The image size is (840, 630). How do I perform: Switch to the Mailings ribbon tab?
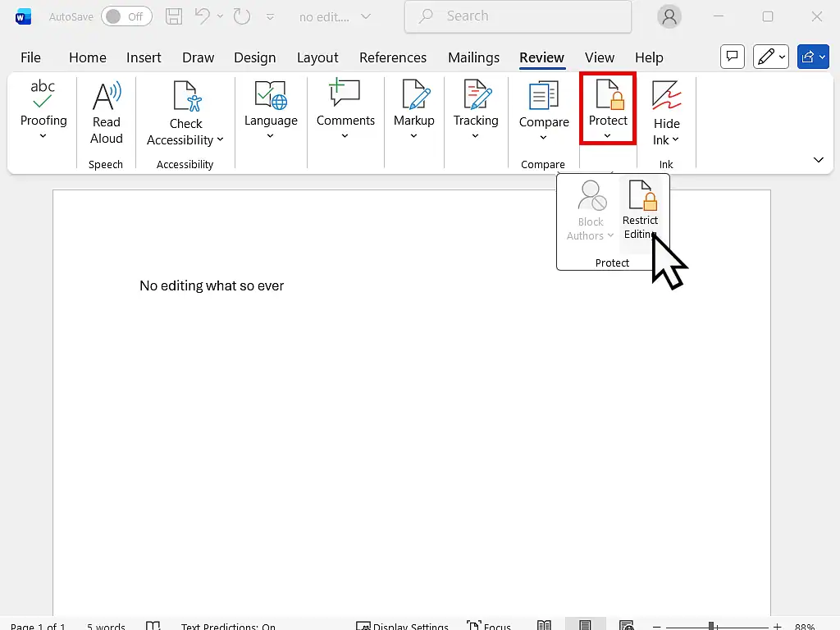click(x=473, y=57)
